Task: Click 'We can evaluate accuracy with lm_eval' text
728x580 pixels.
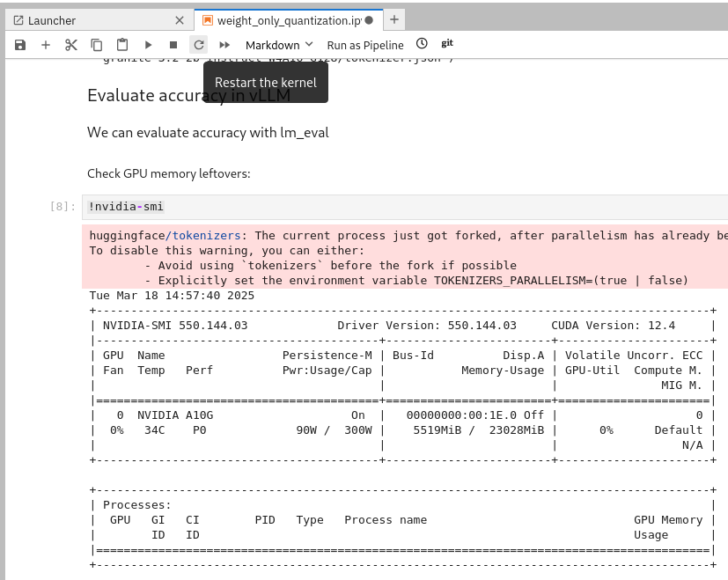Action: coord(208,132)
